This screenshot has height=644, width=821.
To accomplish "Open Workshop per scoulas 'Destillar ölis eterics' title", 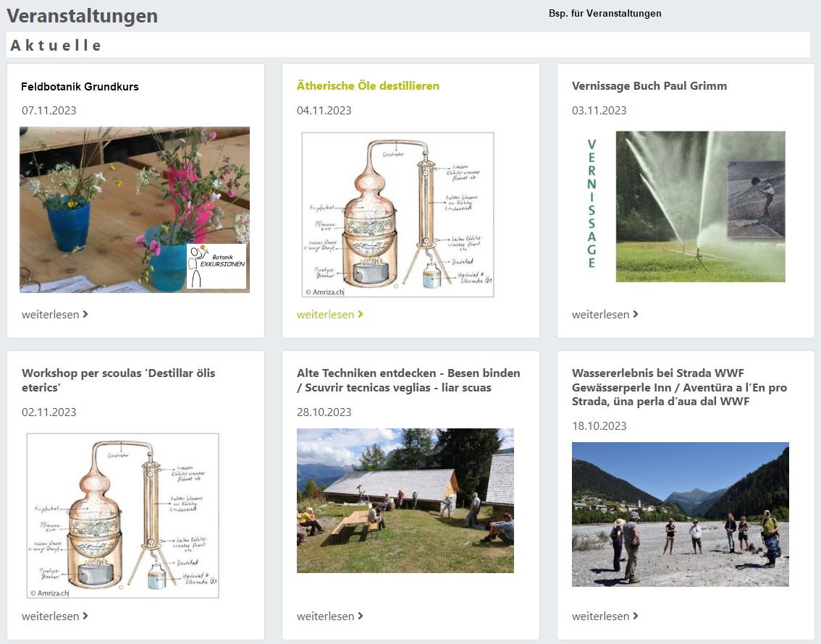I will point(118,380).
